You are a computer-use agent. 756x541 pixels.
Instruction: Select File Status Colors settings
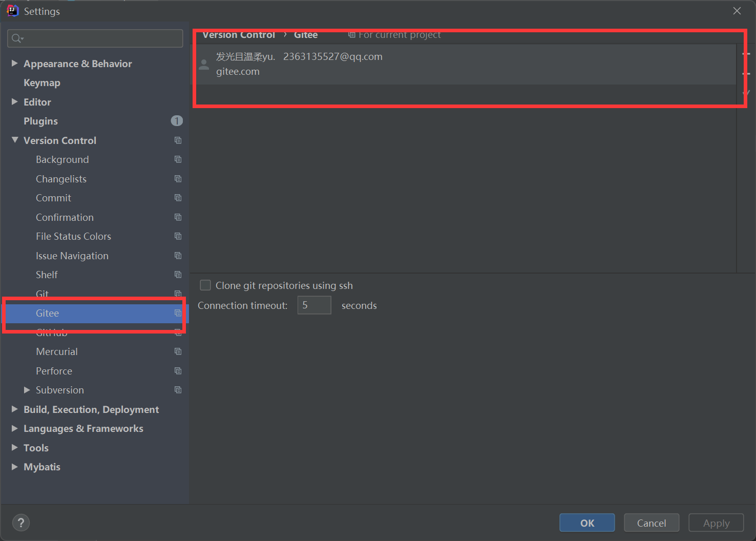pyautogui.click(x=73, y=236)
